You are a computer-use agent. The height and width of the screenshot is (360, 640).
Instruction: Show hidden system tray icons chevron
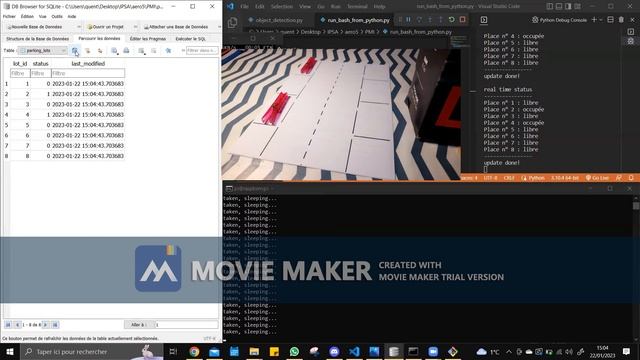tap(509, 351)
